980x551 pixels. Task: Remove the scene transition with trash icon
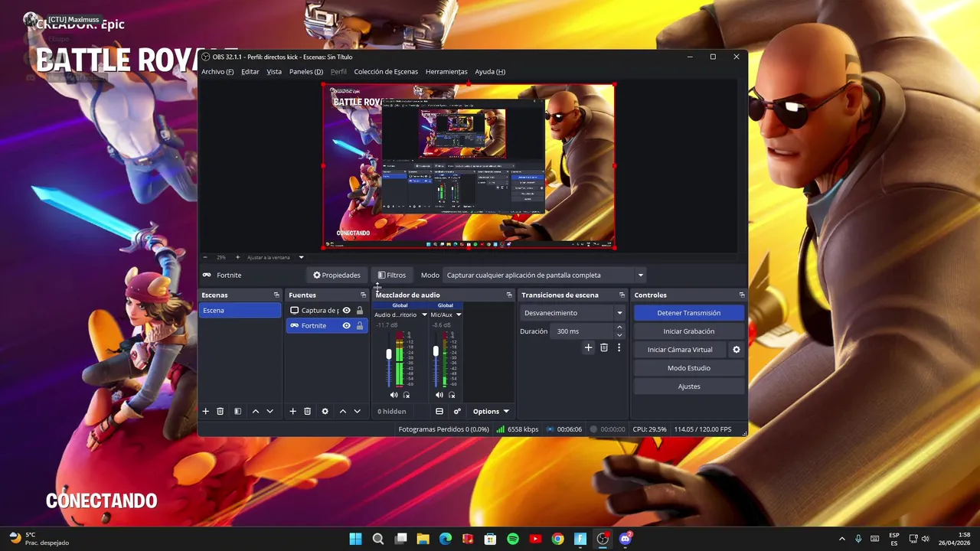click(603, 347)
